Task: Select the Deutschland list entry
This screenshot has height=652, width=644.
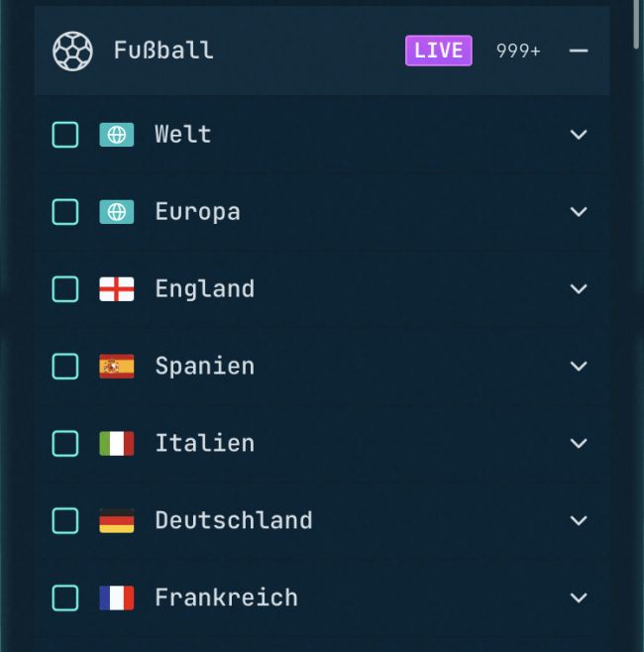Action: point(233,521)
